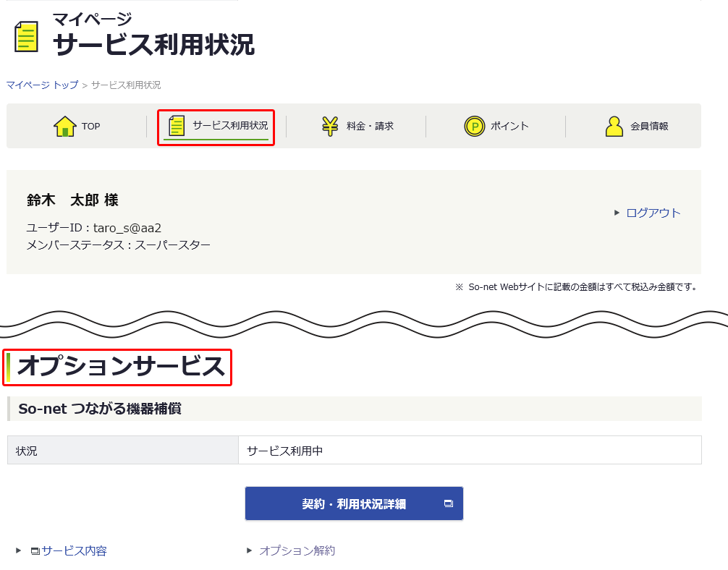This screenshot has width=728, height=570.
Task: Click the document icon in サービス利用状況 tab
Action: coord(177,126)
